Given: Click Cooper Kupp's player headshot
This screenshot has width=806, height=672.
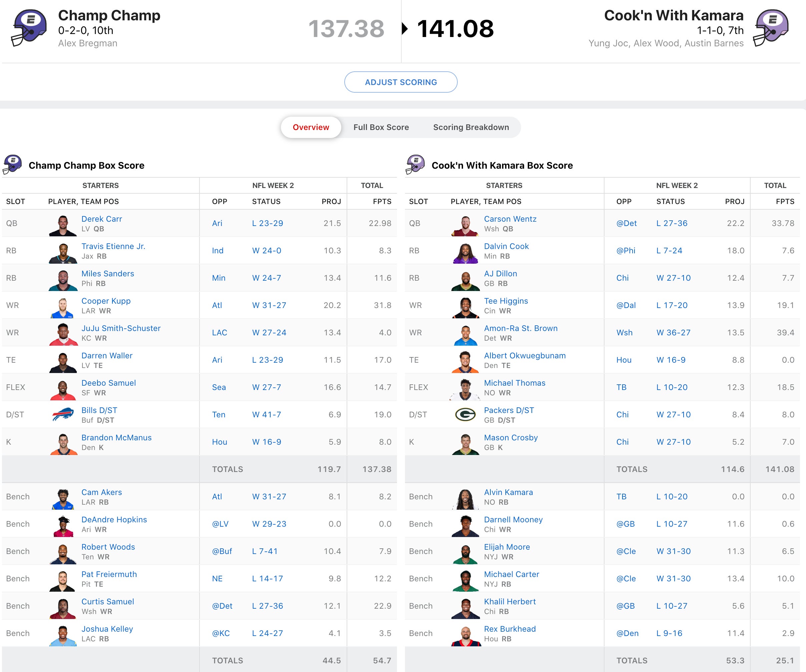Looking at the screenshot, I should tap(63, 307).
